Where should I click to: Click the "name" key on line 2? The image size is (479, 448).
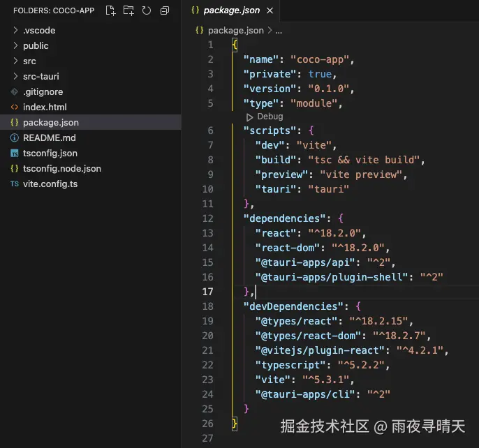pyautogui.click(x=261, y=59)
